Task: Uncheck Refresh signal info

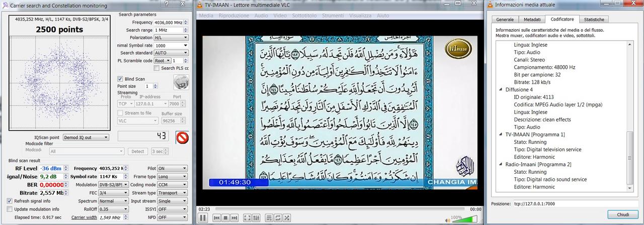Action: 10,201
